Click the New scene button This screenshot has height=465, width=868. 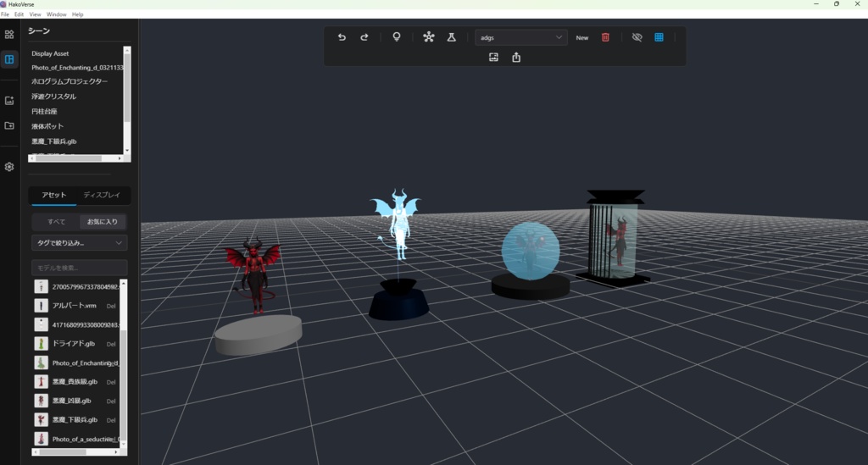581,37
